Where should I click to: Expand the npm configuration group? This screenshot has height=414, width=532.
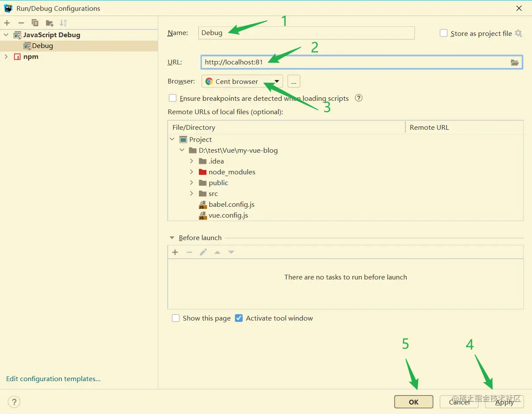(6, 56)
